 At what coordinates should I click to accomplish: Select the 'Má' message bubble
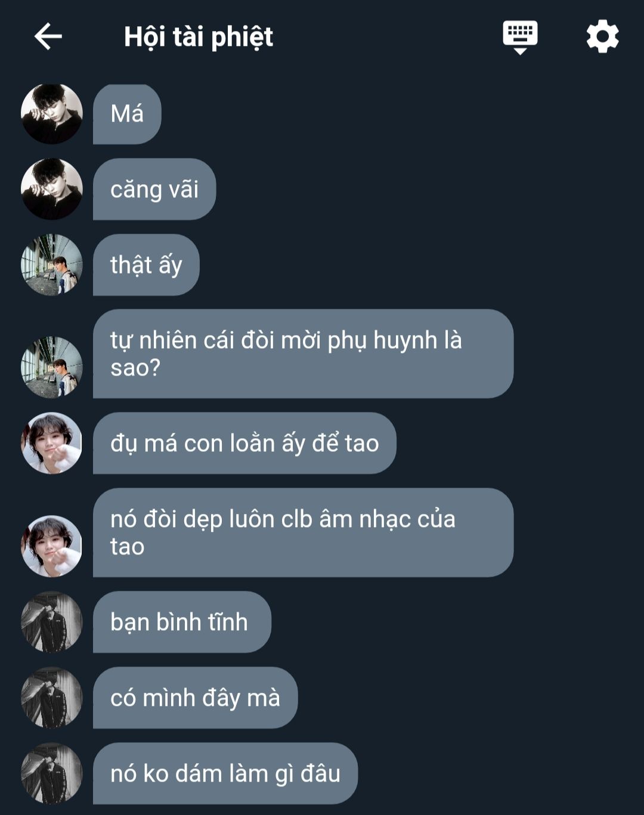pos(127,114)
